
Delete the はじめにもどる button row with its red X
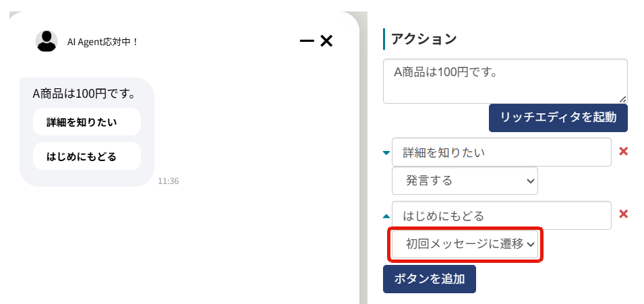[x=623, y=214]
